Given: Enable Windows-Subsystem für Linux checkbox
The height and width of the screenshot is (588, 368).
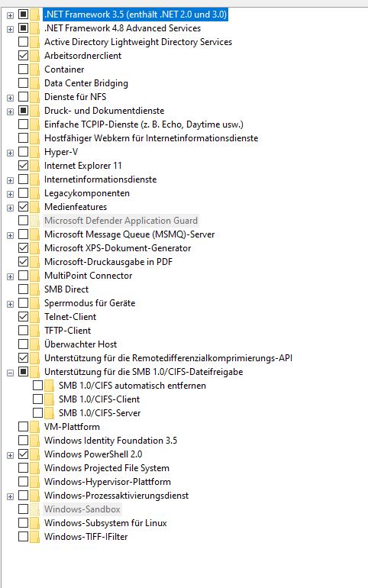Looking at the screenshot, I should click(x=23, y=523).
